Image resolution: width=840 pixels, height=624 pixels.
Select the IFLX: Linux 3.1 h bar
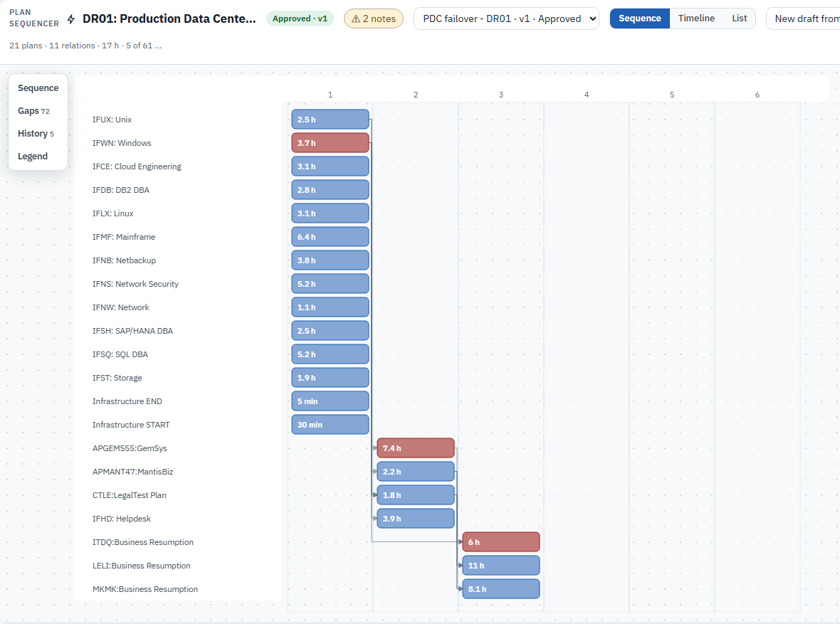(x=330, y=213)
